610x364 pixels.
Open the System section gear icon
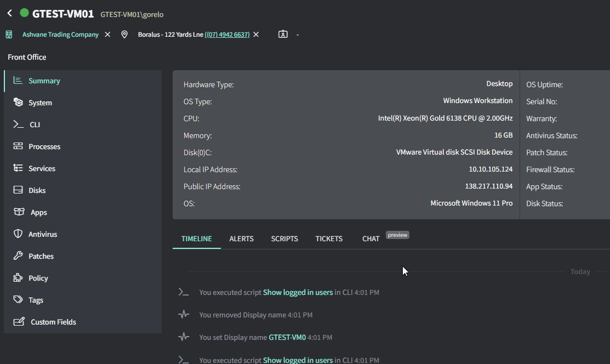(18, 103)
